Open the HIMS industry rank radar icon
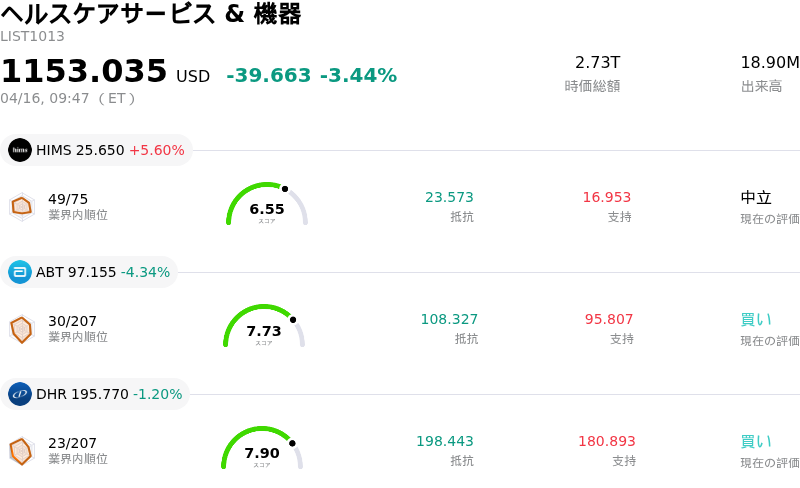The height and width of the screenshot is (488, 800). point(21,206)
